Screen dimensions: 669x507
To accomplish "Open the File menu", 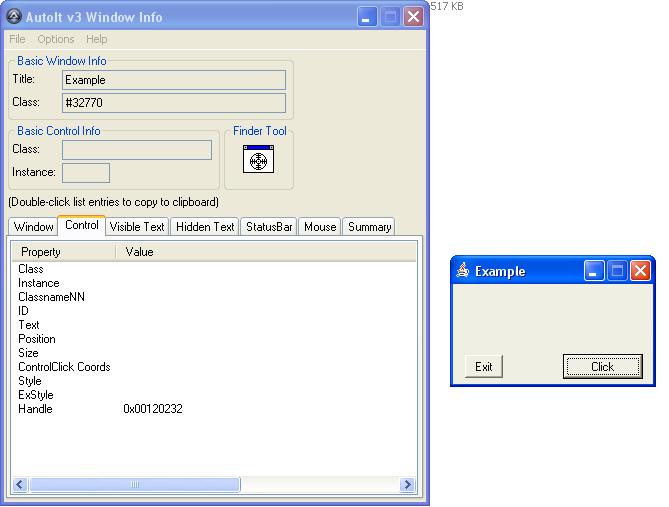I will [x=17, y=39].
